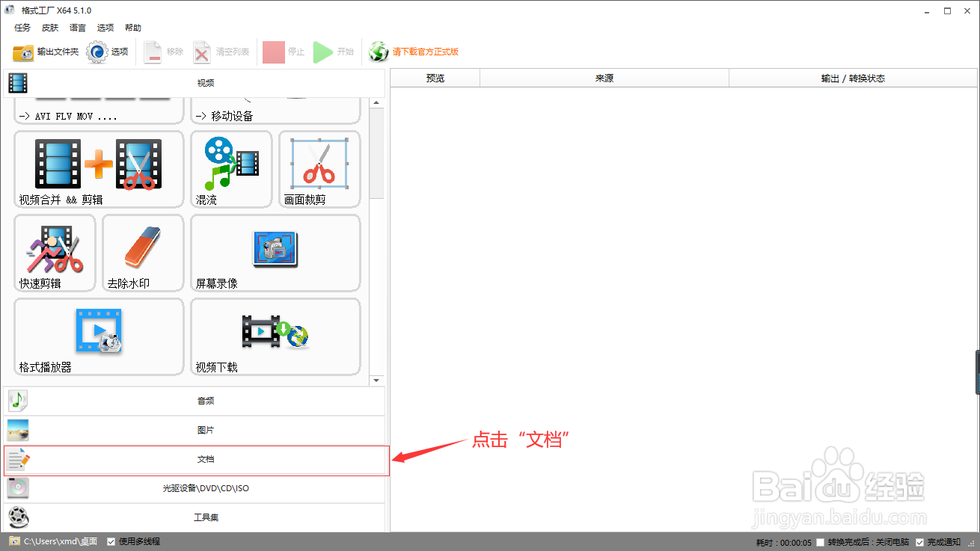Image resolution: width=980 pixels, height=551 pixels.
Task: Open the 输出文件夹 output folder
Action: pyautogui.click(x=46, y=52)
